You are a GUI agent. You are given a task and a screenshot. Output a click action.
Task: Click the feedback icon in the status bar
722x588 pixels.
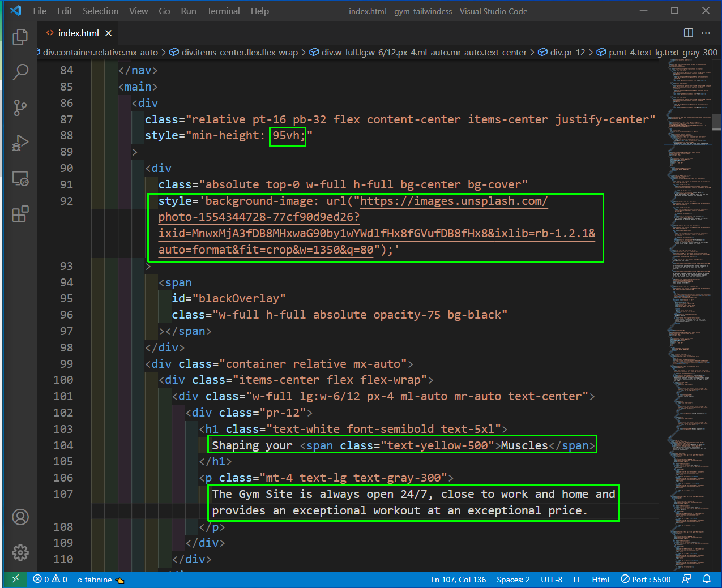click(686, 579)
